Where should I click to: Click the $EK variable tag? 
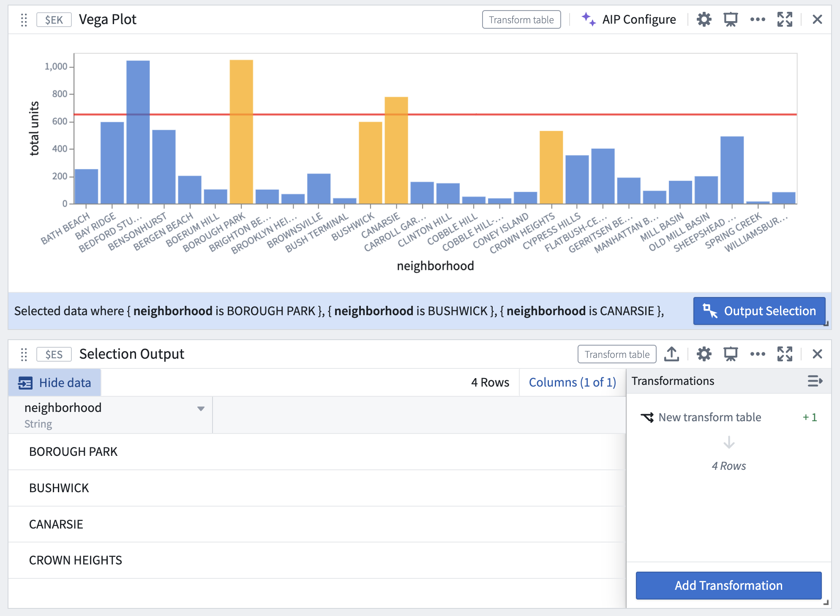(x=54, y=20)
